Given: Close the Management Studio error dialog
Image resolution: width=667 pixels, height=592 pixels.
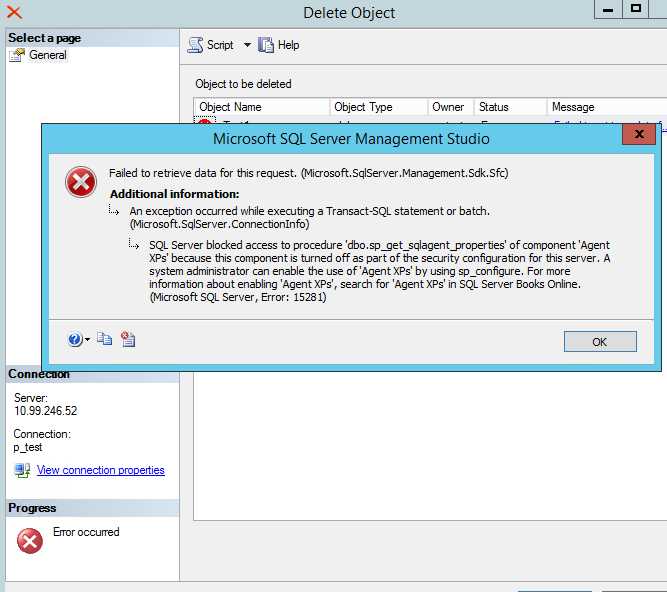Looking at the screenshot, I should [638, 134].
